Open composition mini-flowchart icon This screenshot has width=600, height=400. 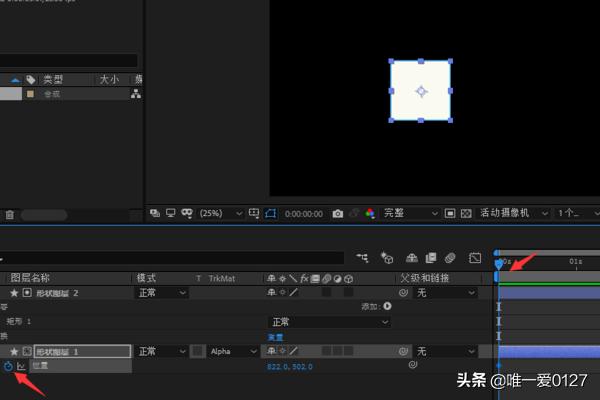click(x=362, y=258)
